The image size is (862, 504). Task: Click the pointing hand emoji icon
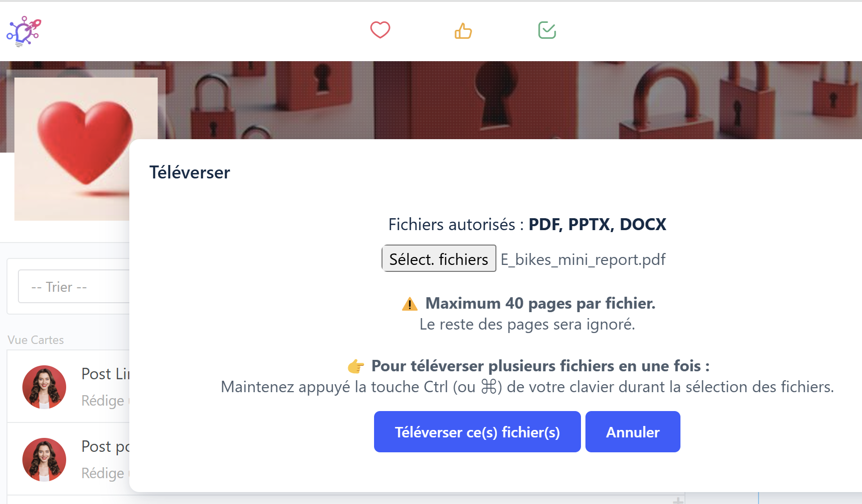pos(356,367)
